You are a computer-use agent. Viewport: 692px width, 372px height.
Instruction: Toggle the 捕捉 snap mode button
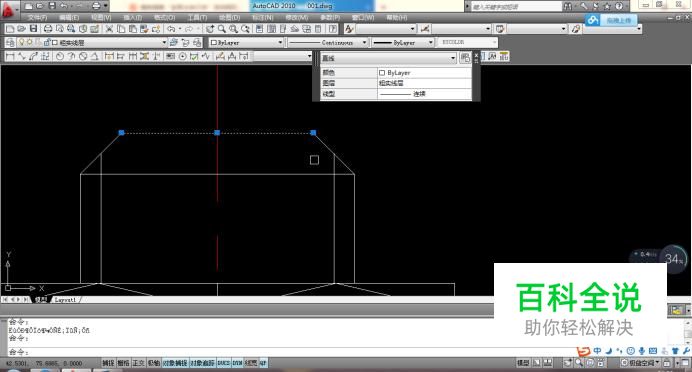pos(108,363)
